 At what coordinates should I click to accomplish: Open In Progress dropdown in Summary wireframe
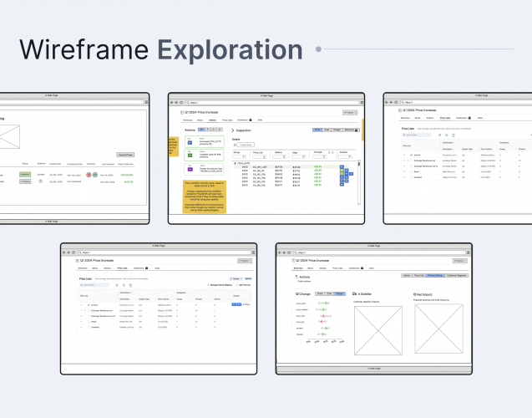coord(459,261)
